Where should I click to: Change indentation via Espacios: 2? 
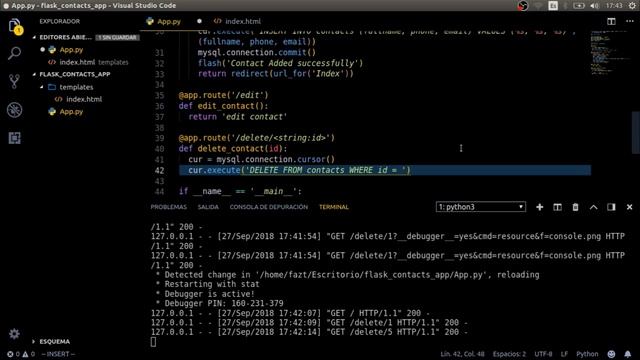tap(509, 354)
